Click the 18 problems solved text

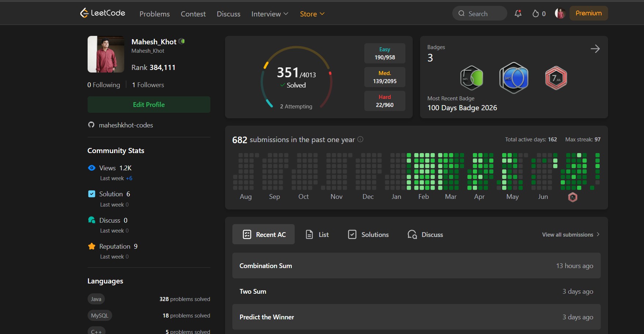[187, 315]
